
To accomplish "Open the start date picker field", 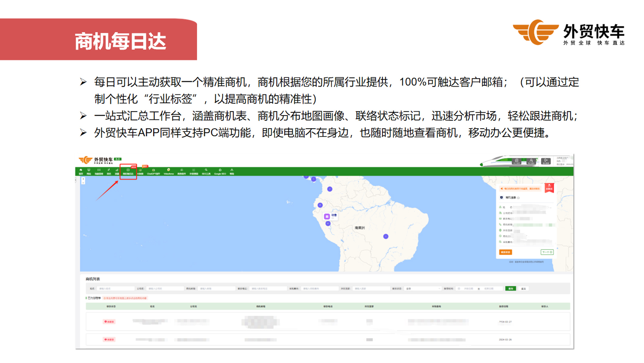I will [x=468, y=289].
